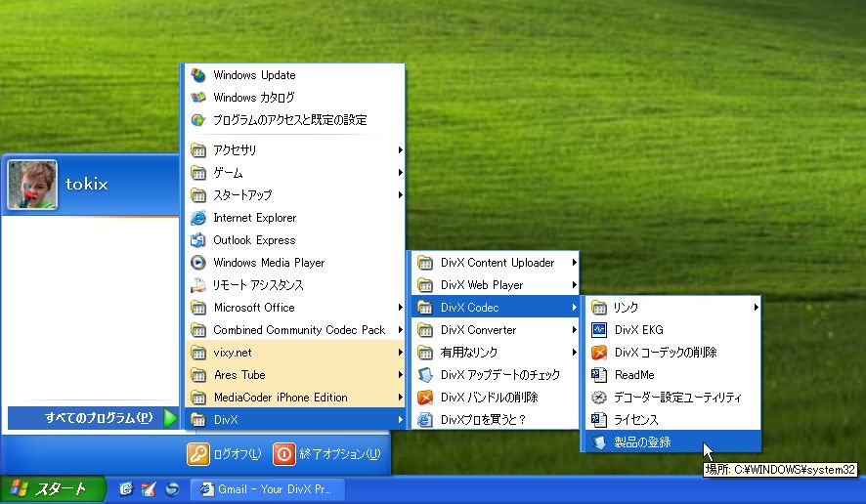
Task: Expand the リンク submenu arrow
Action: (756, 308)
